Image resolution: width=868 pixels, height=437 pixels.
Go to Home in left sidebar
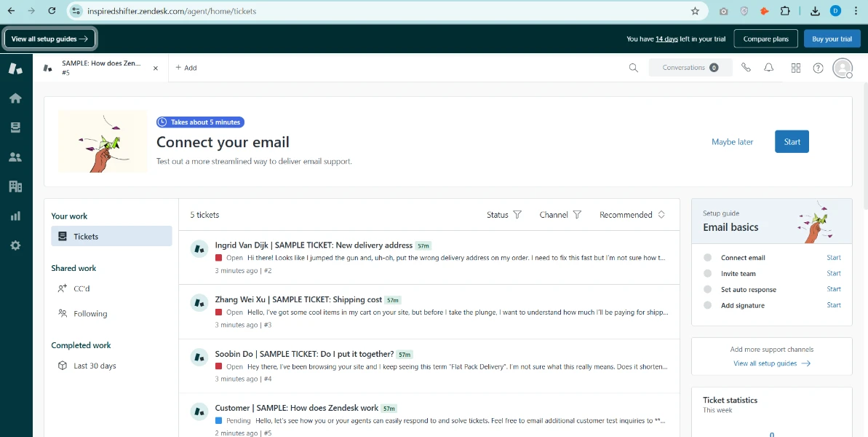(15, 98)
